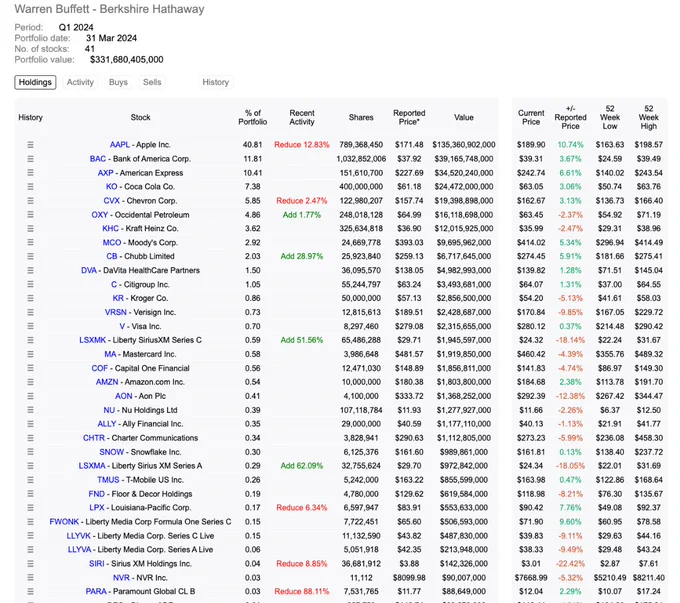Open history icon for Kraft Heinz row
Viewport: 680px width, 603px height.
(30, 229)
